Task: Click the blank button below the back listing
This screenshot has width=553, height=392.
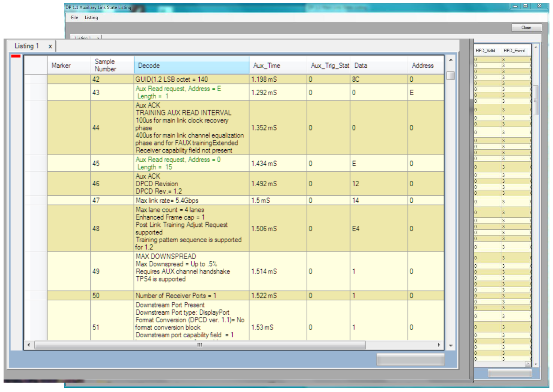Action: click(510, 374)
